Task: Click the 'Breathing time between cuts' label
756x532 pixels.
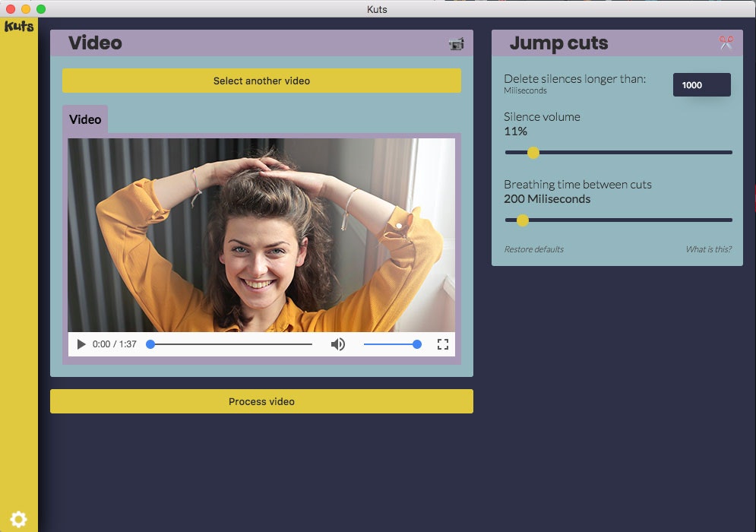Action: pos(577,184)
